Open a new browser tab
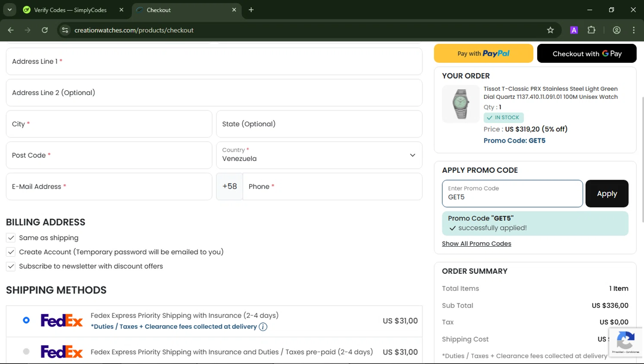The image size is (644, 364). [x=251, y=10]
